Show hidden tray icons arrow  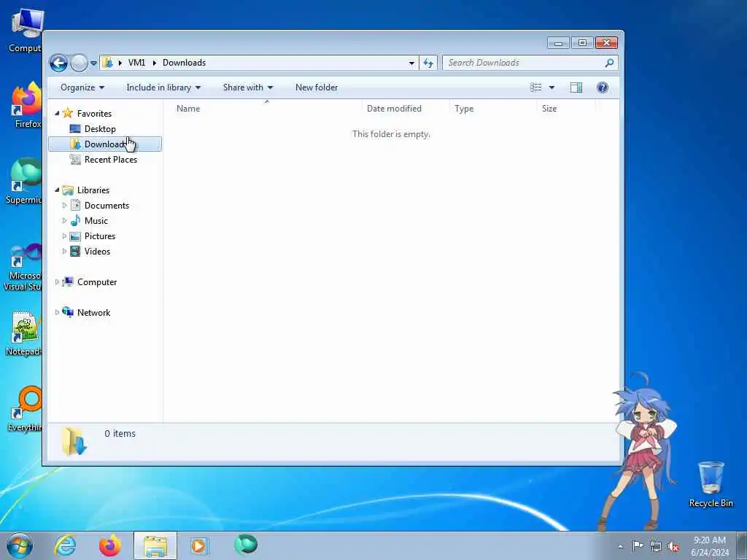click(x=620, y=546)
